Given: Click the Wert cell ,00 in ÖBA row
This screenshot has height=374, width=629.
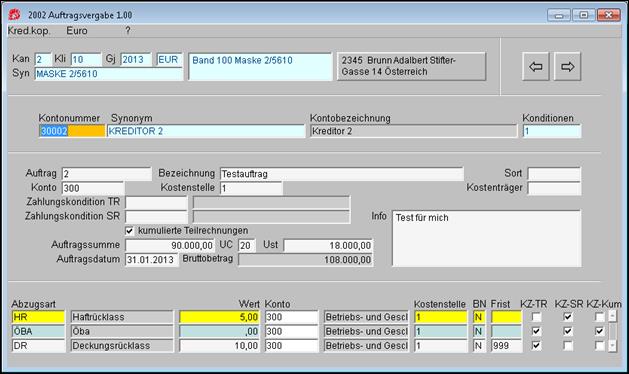Looking at the screenshot, I should click(x=219, y=331).
